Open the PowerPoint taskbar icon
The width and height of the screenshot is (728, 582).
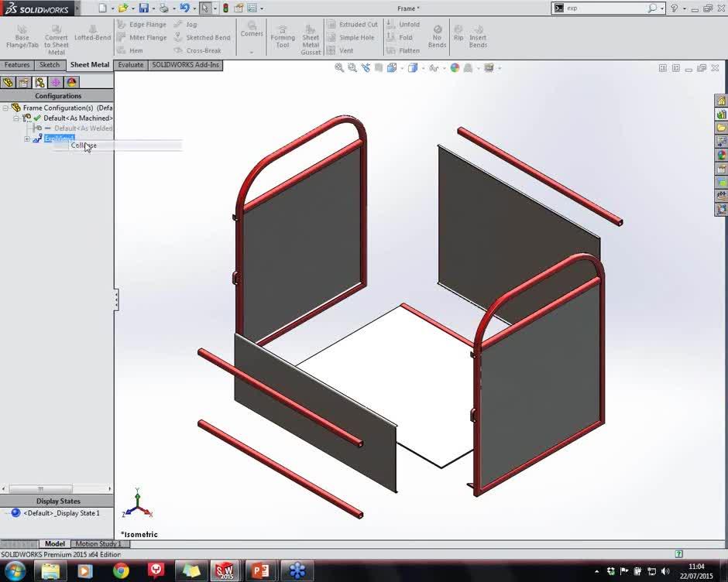point(261,571)
